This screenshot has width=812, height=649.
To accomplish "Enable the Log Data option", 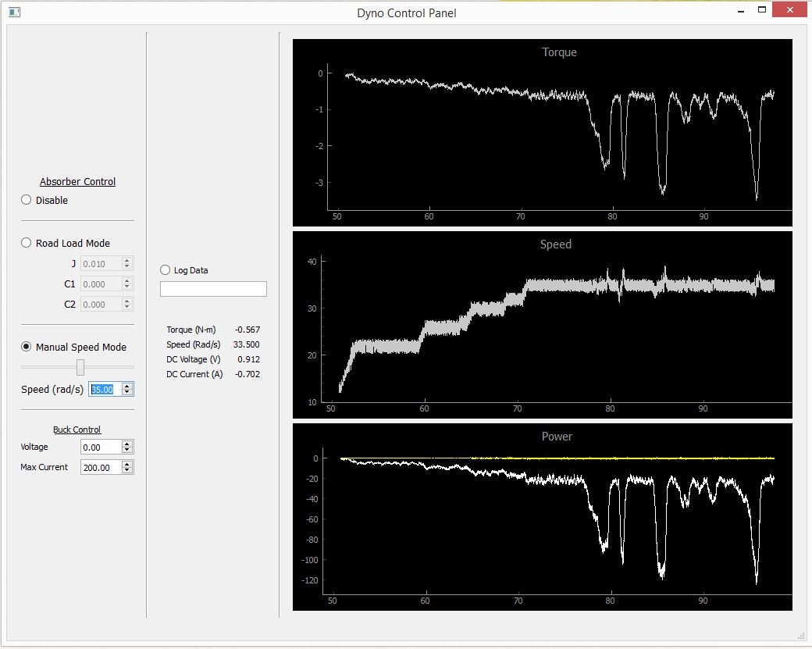I will point(165,270).
